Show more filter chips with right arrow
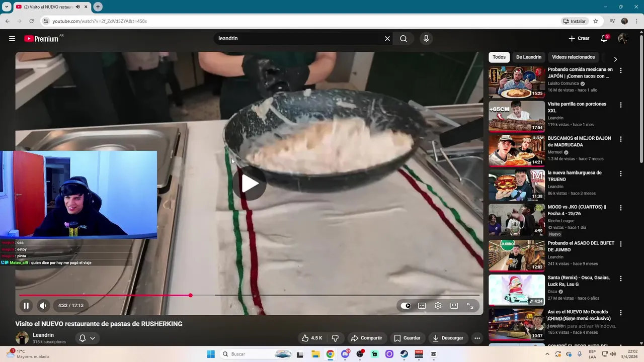644x362 pixels. pos(615,59)
